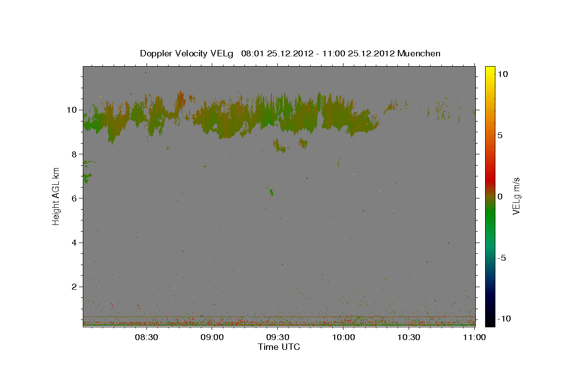This screenshot has height=392, width=588.
Task: Click the 'Time UTC' axis title
Action: 279,347
